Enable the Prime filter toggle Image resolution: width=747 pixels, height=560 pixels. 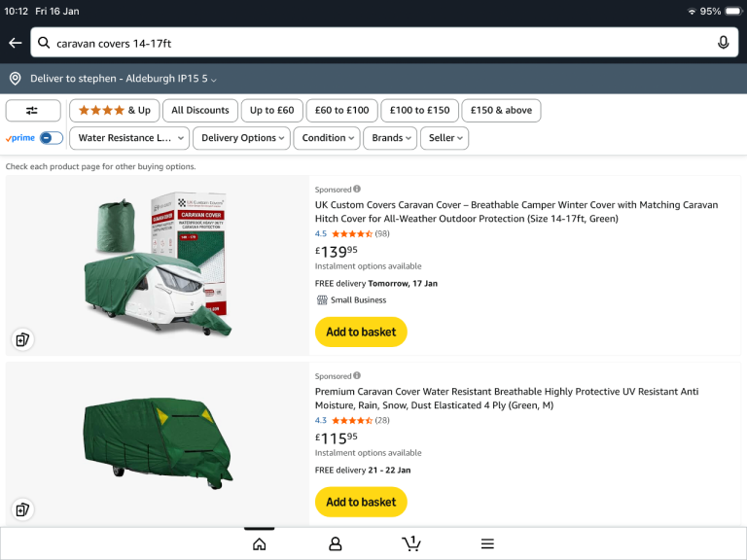coord(51,138)
